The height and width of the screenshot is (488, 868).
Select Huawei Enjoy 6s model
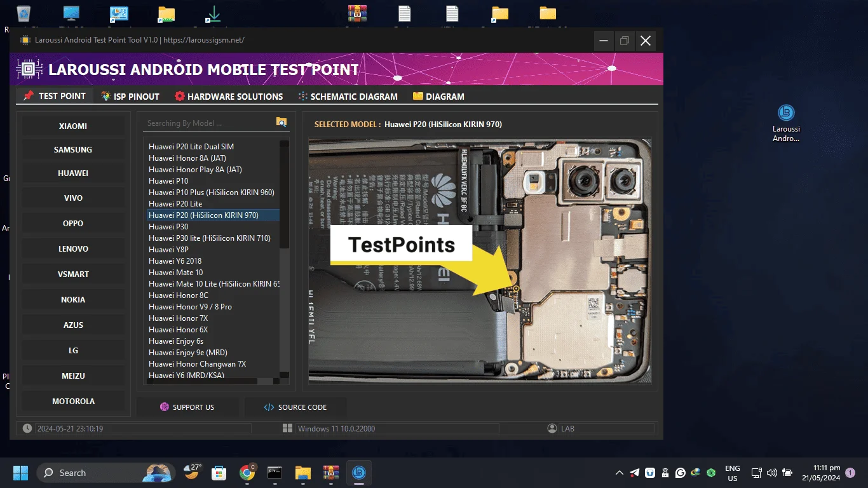213,341
